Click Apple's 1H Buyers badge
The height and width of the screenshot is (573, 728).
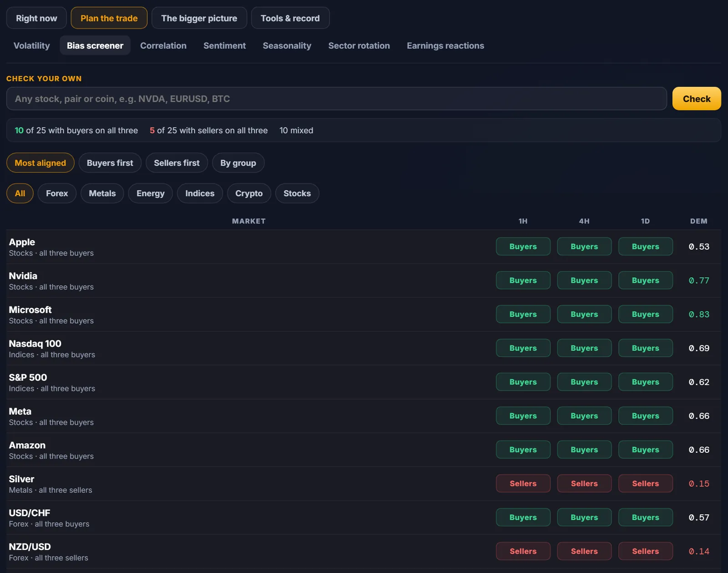(523, 247)
